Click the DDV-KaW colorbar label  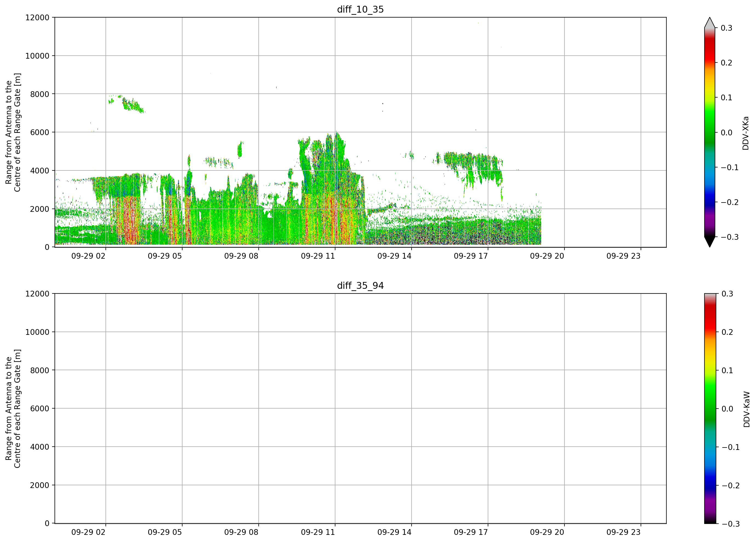point(747,409)
